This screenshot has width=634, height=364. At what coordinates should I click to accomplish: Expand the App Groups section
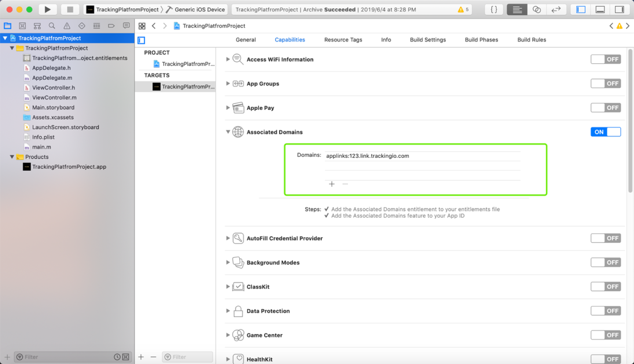tap(228, 83)
